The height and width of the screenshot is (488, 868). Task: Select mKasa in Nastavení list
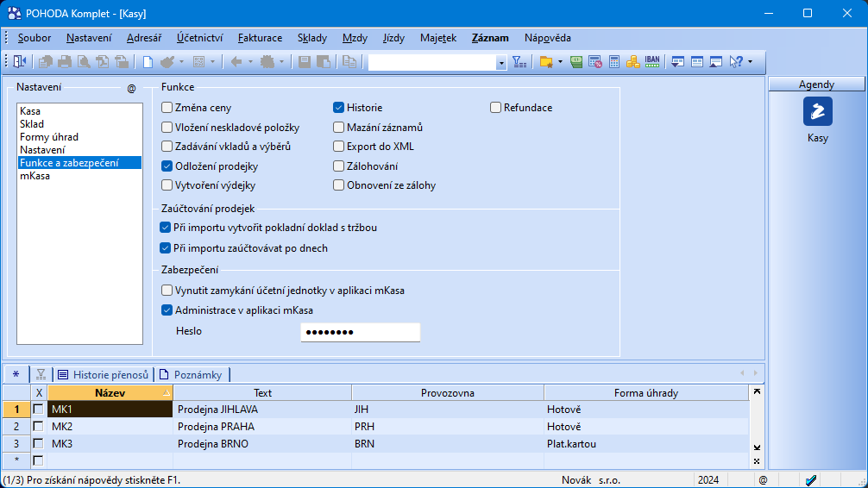(79, 175)
